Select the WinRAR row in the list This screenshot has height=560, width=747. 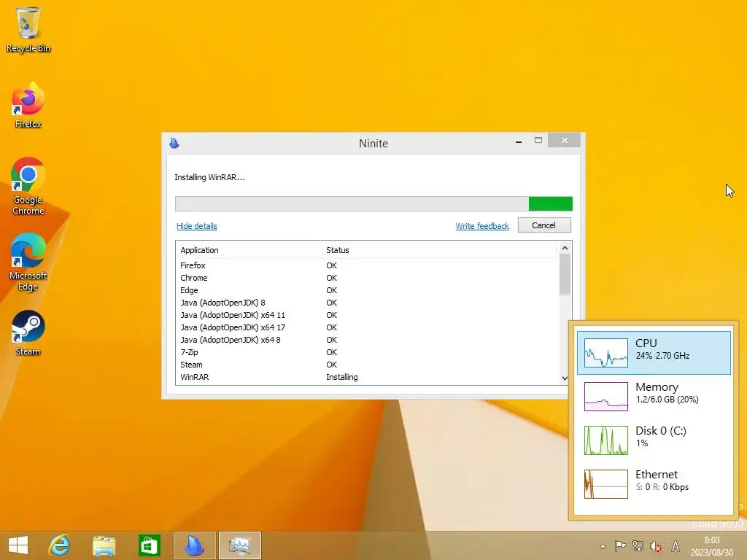click(x=367, y=377)
